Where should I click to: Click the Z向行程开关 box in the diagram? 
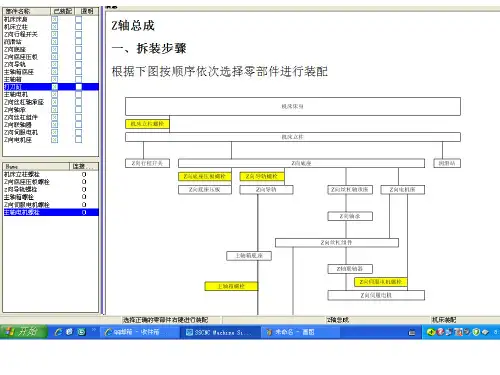coord(147,163)
